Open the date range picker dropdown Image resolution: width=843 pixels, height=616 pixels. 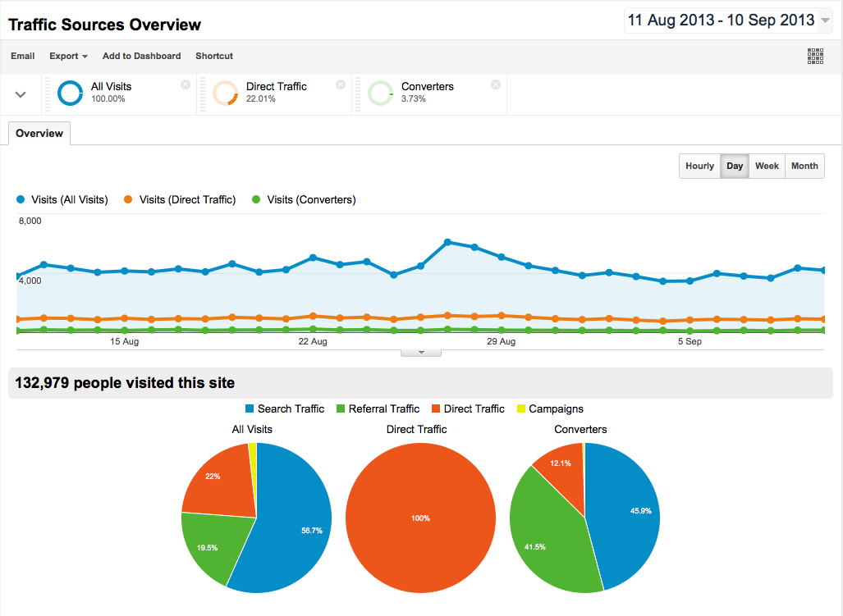(x=825, y=21)
